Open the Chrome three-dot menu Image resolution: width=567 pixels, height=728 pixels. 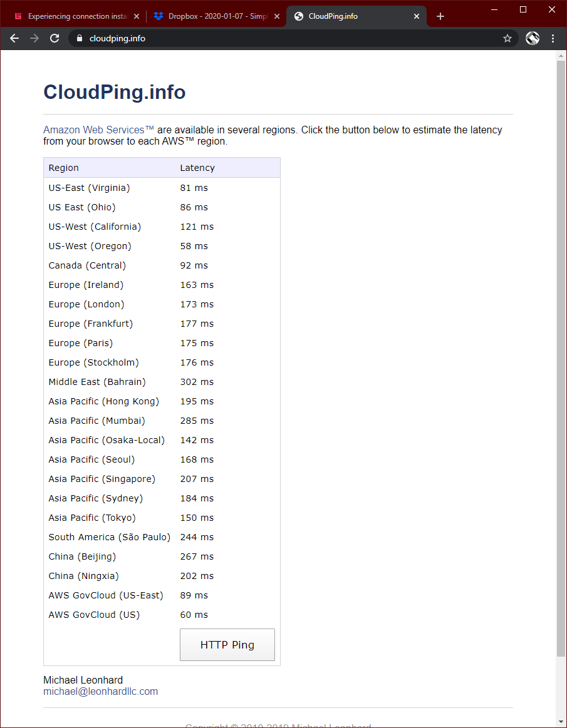(x=553, y=38)
